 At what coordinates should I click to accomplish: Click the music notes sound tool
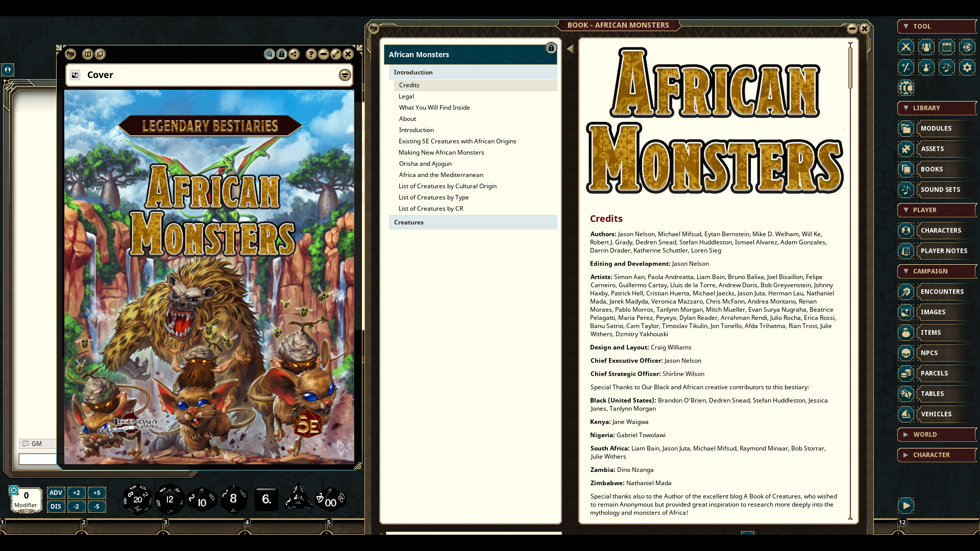946,67
